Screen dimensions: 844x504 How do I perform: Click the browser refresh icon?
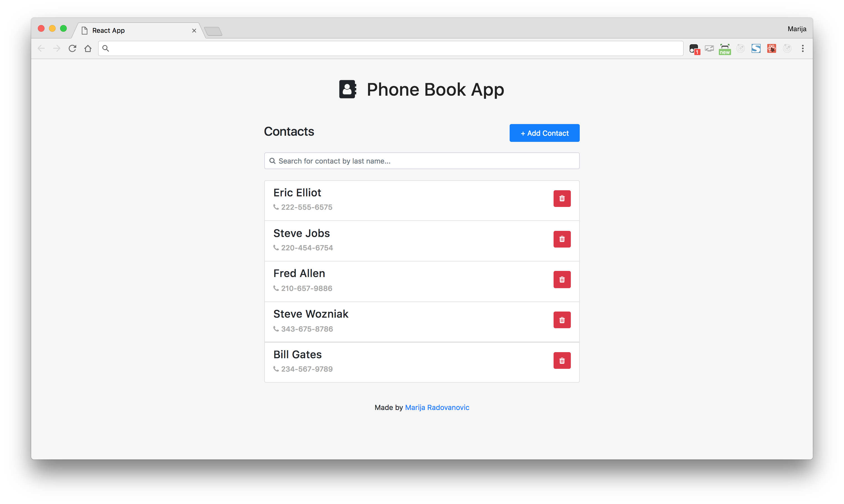coord(73,48)
